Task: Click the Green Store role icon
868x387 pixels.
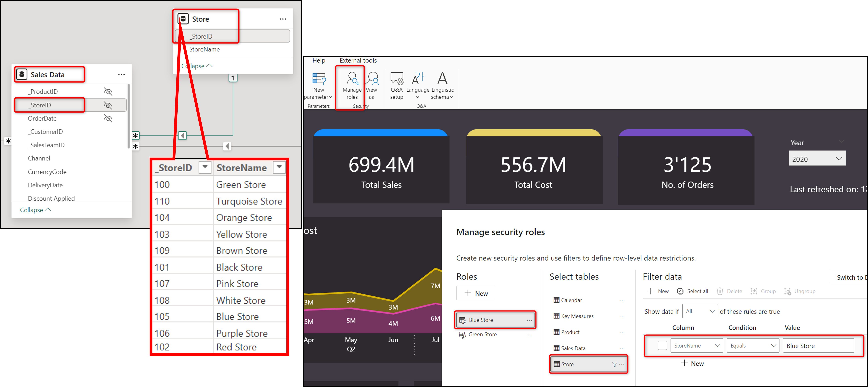Action: (x=462, y=335)
